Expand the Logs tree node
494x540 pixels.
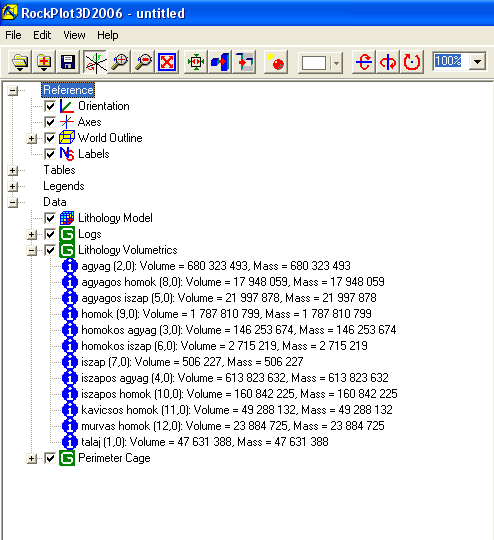(32, 235)
